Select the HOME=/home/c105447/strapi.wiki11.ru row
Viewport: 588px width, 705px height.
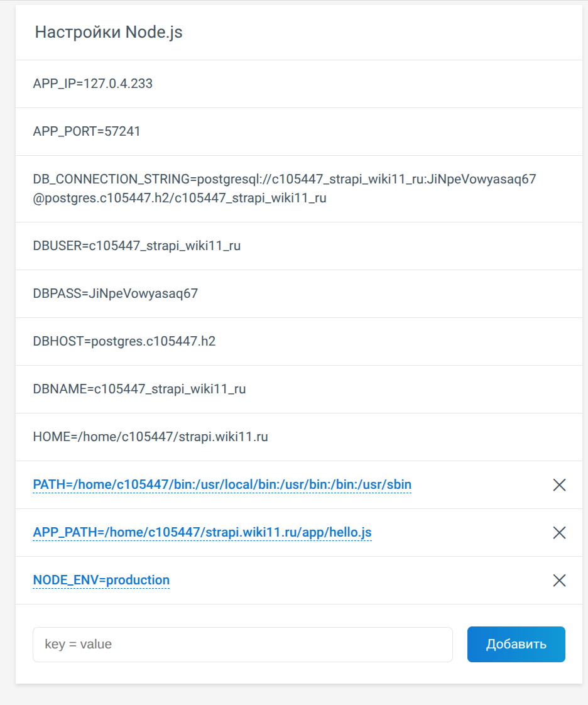click(299, 437)
